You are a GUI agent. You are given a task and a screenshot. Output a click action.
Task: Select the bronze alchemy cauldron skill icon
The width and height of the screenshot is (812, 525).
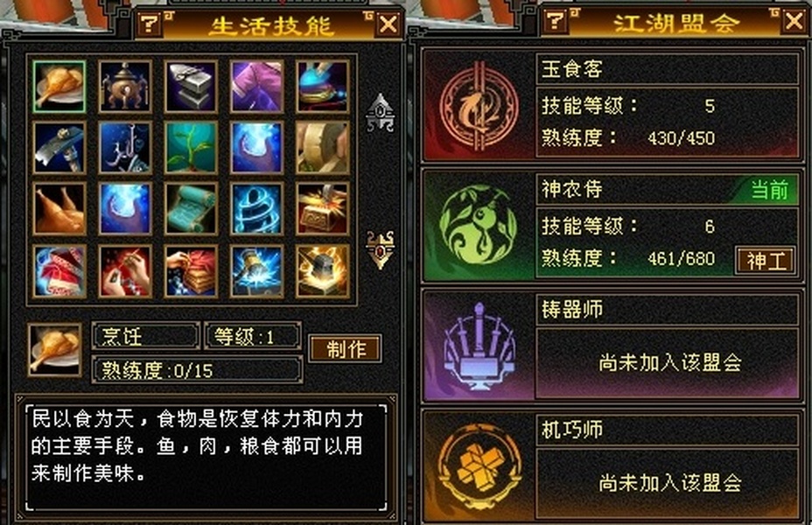click(125, 86)
